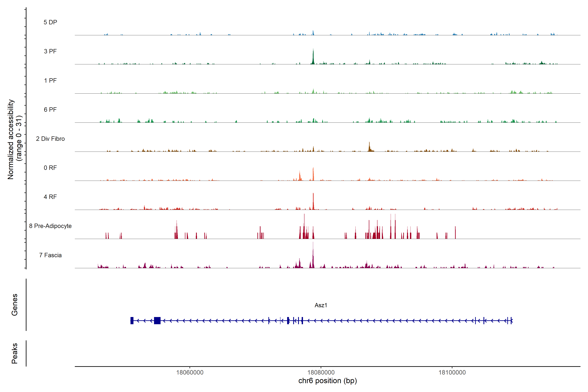The width and height of the screenshot is (588, 392).
Task: Click the 3 PF track label
Action: pos(50,51)
